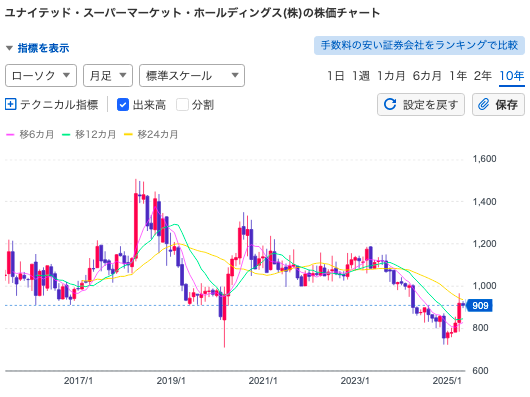Select the 1カ月 period tab
The image size is (530, 397).
pos(391,76)
